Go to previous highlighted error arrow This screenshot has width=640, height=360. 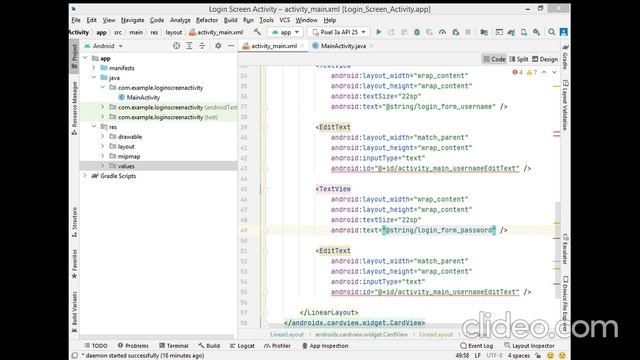(544, 72)
